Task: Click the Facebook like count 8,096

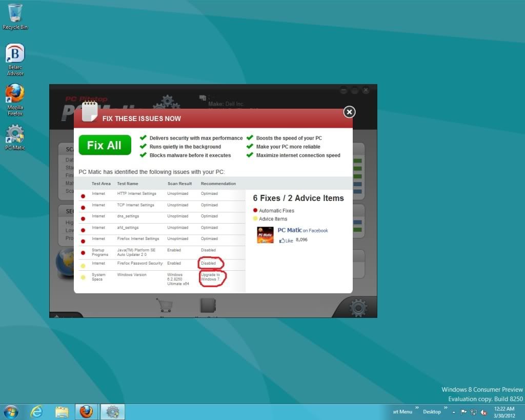Action: click(301, 240)
